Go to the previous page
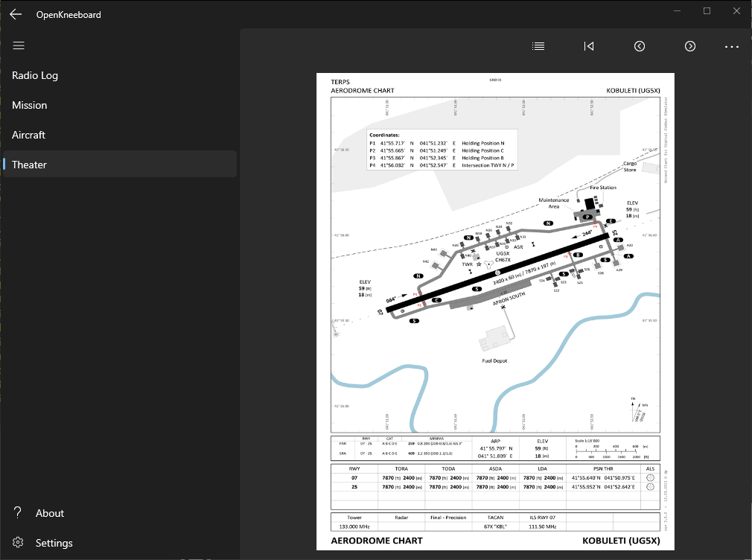The width and height of the screenshot is (752, 560). [x=640, y=46]
